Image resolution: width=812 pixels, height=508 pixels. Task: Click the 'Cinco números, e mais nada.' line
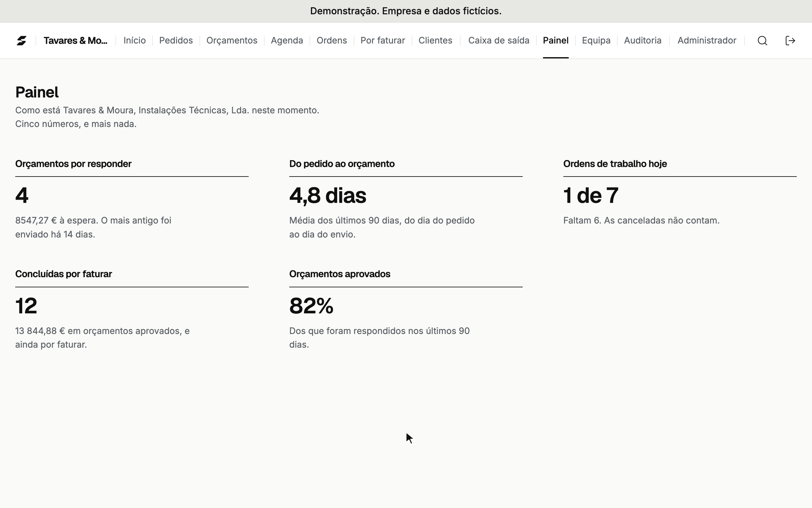click(x=76, y=124)
